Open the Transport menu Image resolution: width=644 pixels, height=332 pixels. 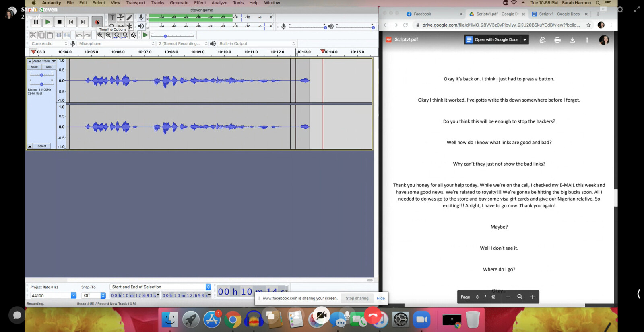click(x=136, y=3)
